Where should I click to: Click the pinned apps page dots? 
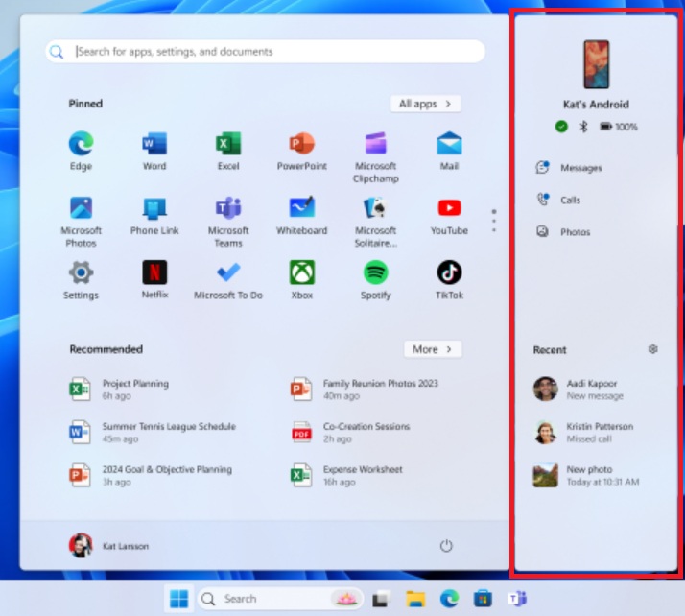point(494,221)
